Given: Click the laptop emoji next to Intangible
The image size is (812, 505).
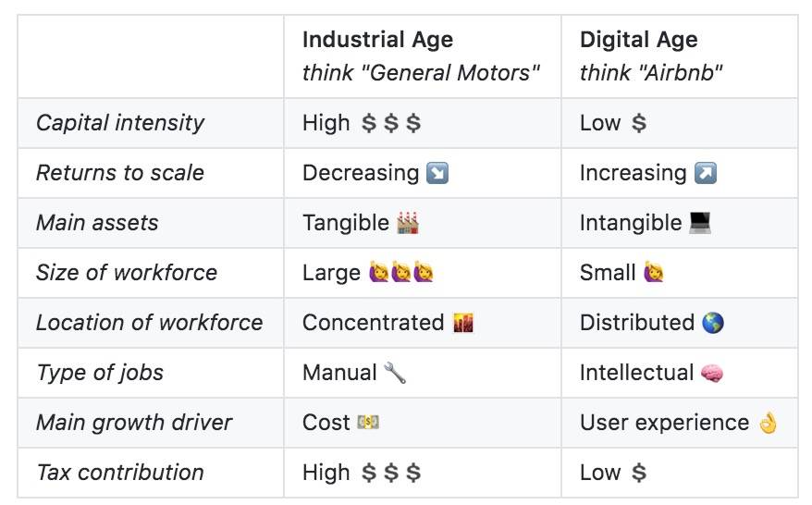Looking at the screenshot, I should [700, 223].
